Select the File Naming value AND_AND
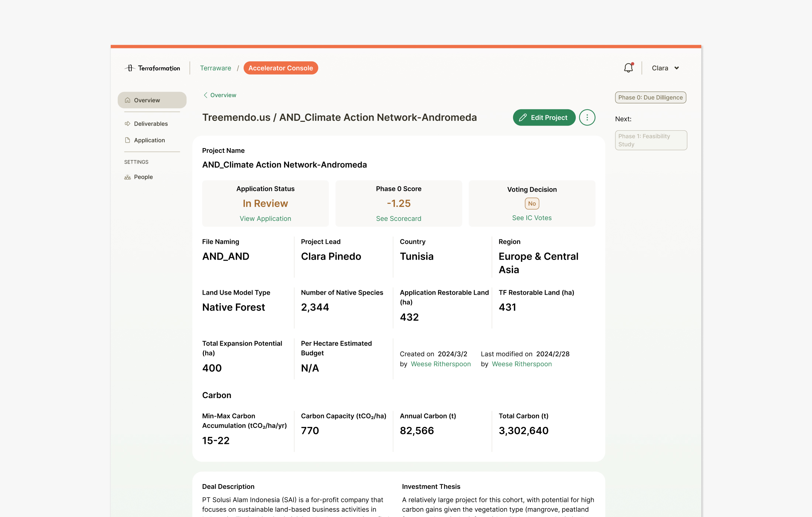This screenshot has height=517, width=812. (x=226, y=256)
